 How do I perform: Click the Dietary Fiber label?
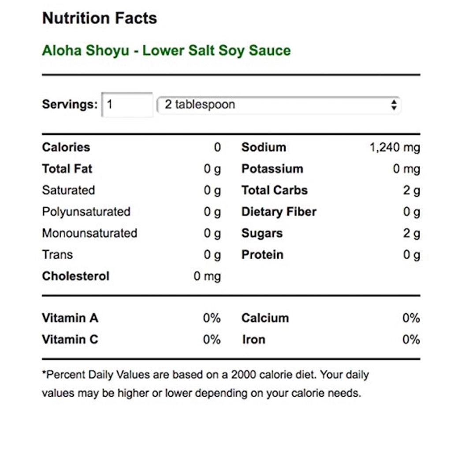[x=279, y=212]
